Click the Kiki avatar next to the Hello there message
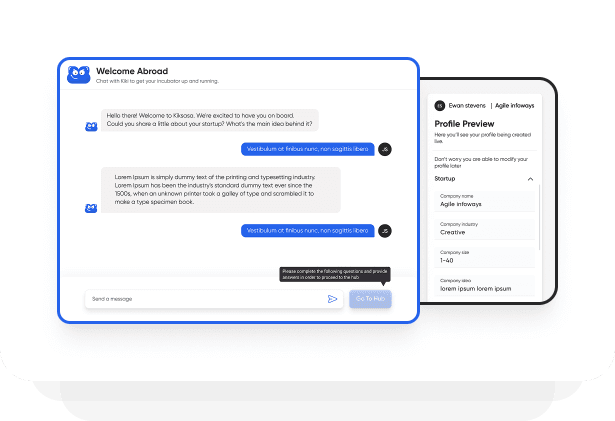The height and width of the screenshot is (421, 615). point(91,127)
